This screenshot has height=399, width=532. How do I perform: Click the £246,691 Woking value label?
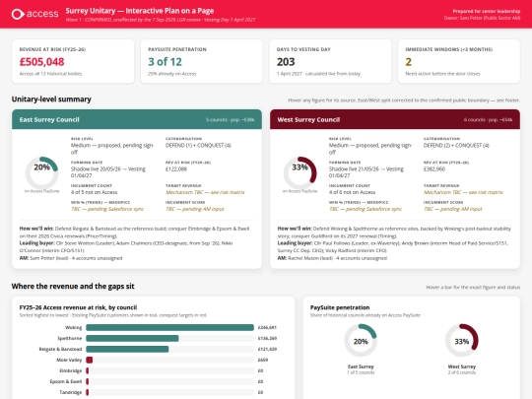(x=267, y=327)
